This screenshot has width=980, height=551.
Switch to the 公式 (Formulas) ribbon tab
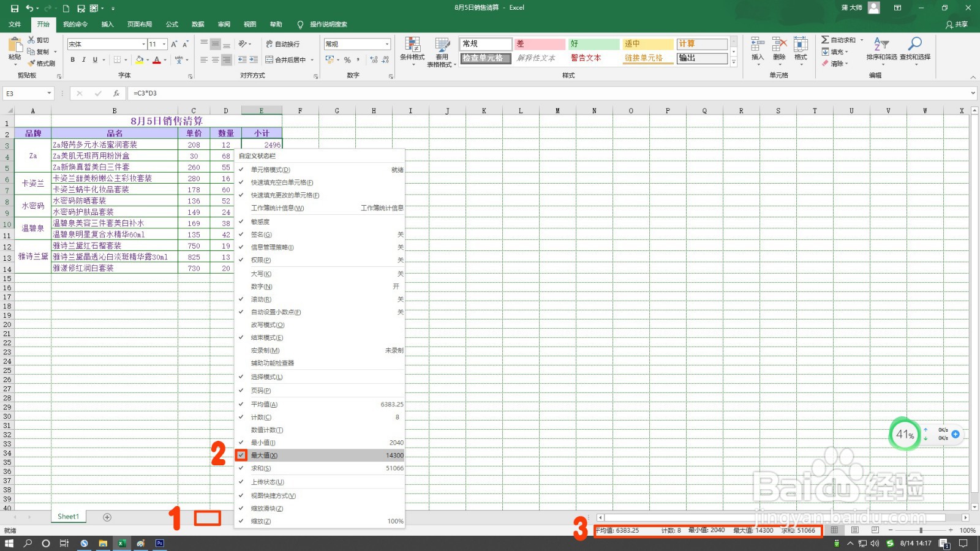[x=172, y=24]
